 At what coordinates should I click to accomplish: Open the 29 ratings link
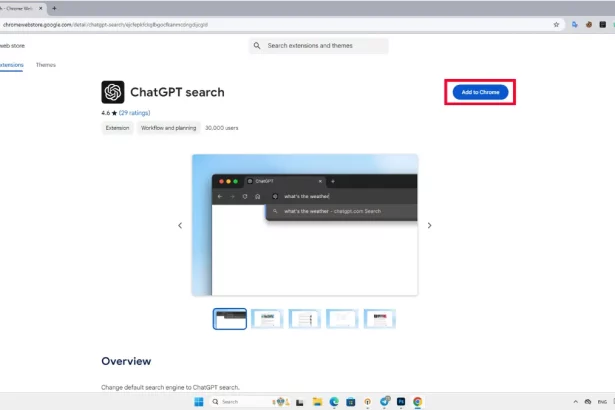click(135, 113)
